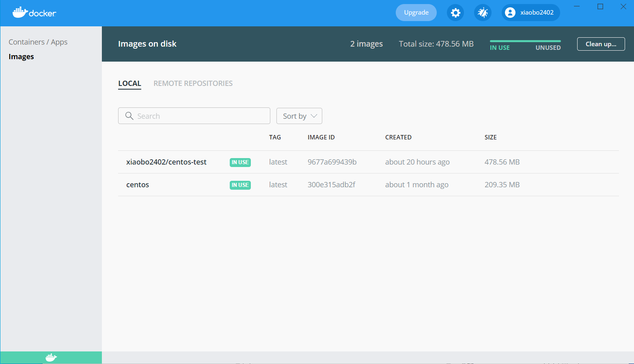Screen dimensions: 634x364
Task: Click the SIZE column header
Action: [x=490, y=137]
